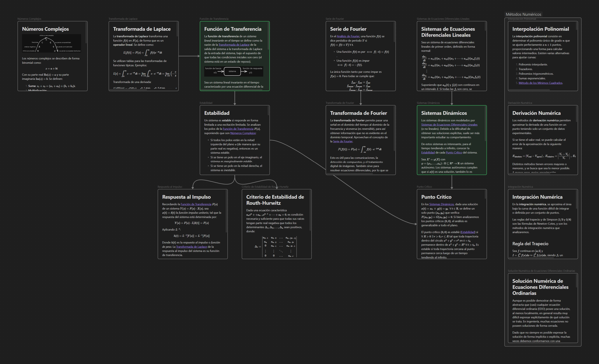Select the small Transformada de Laplace label above its card

[123, 19]
